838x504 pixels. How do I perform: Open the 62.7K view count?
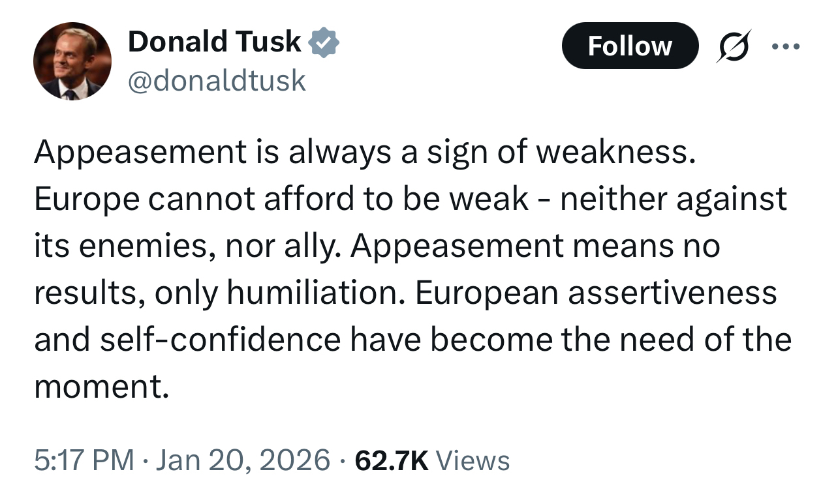pos(391,461)
